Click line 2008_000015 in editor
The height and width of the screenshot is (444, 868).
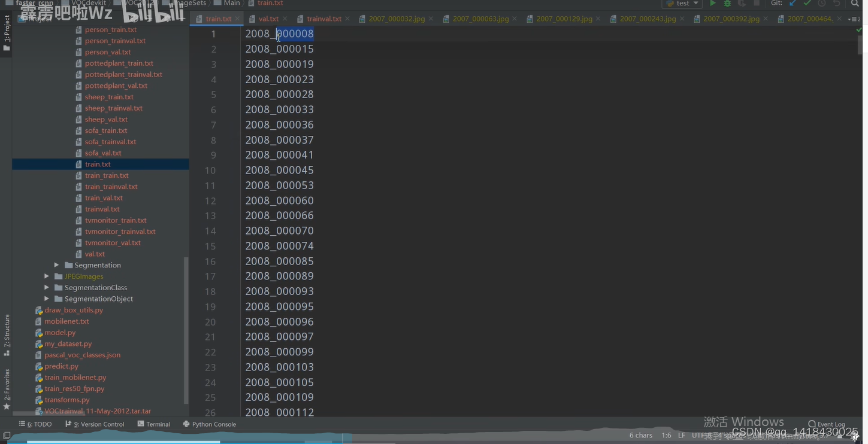tap(279, 49)
